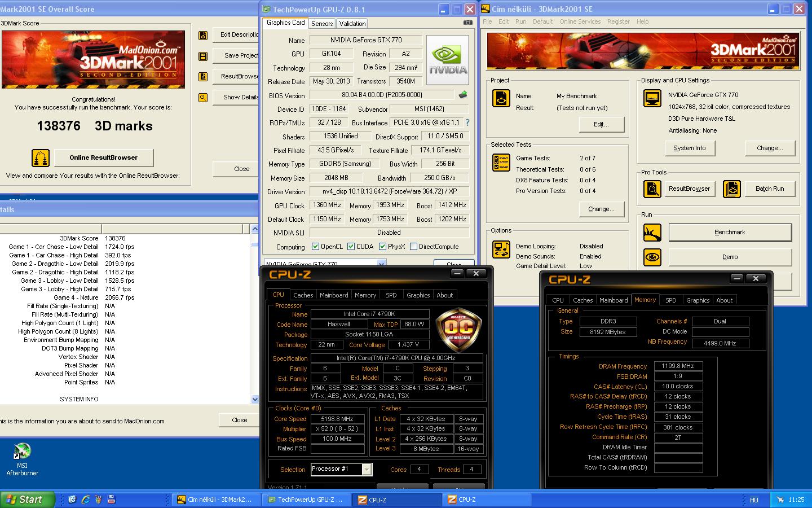Click Change... button in Display and CPU Settings

tap(770, 148)
